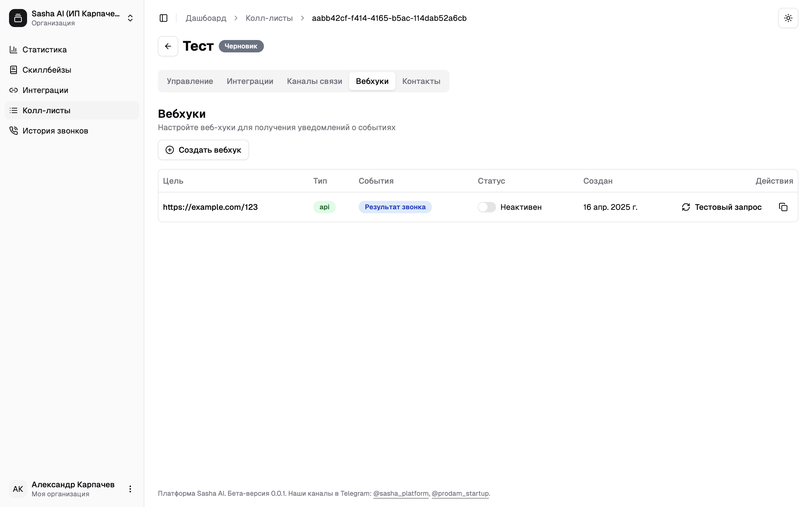Open Скиллбейзы in the sidebar
The height and width of the screenshot is (507, 812).
(47, 70)
